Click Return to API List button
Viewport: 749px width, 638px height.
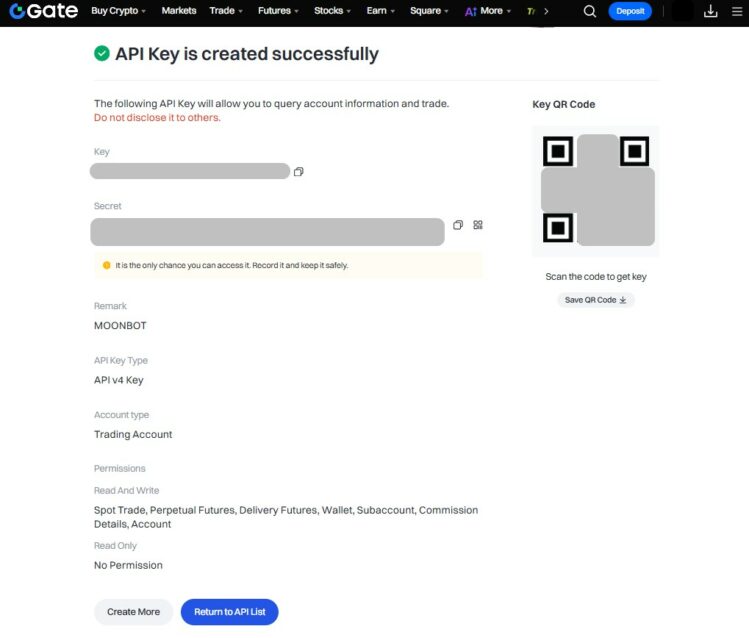pos(229,612)
